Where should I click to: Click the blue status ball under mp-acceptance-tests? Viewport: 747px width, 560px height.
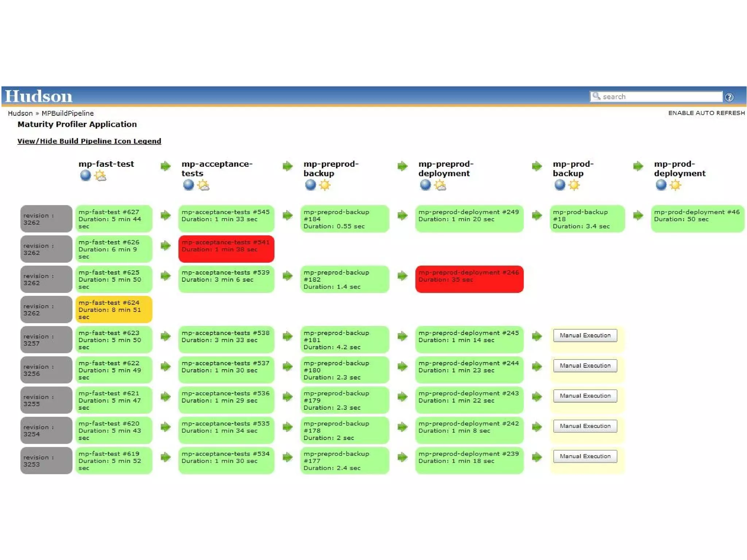point(188,185)
